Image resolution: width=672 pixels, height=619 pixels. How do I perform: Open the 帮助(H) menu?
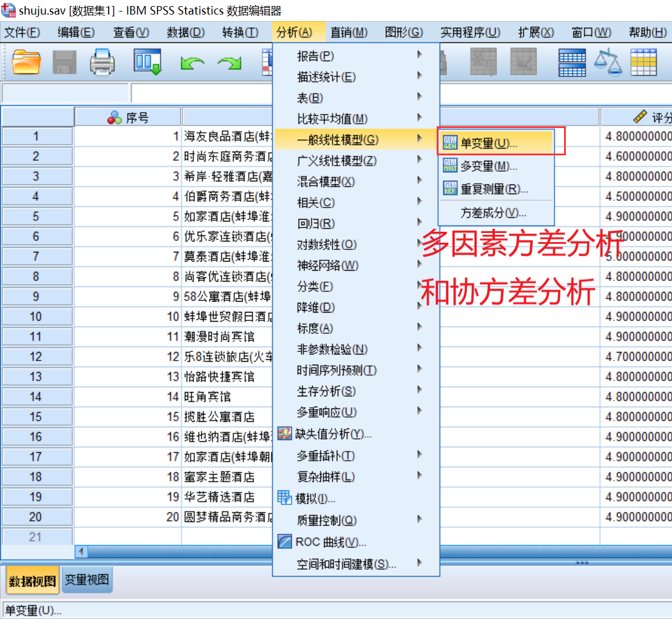648,32
